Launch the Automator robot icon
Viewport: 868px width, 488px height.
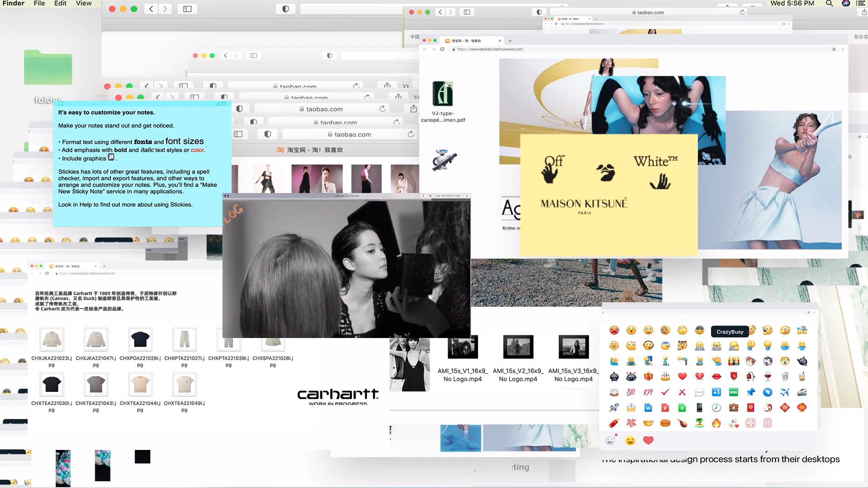(444, 159)
